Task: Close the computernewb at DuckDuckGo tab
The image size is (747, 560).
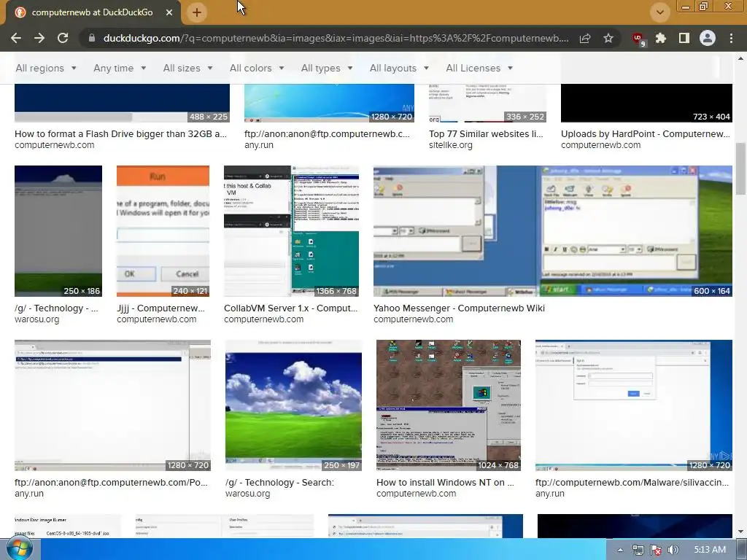Action: coord(169,12)
